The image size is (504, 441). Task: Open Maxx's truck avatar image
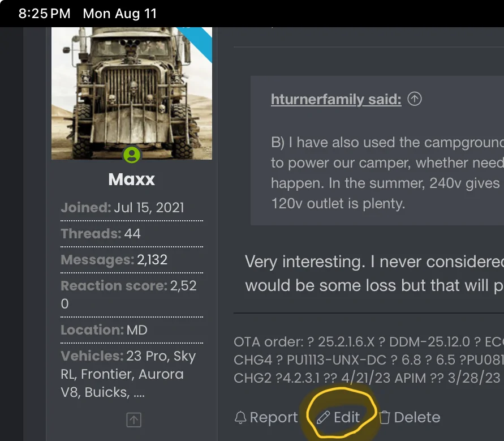point(132,93)
